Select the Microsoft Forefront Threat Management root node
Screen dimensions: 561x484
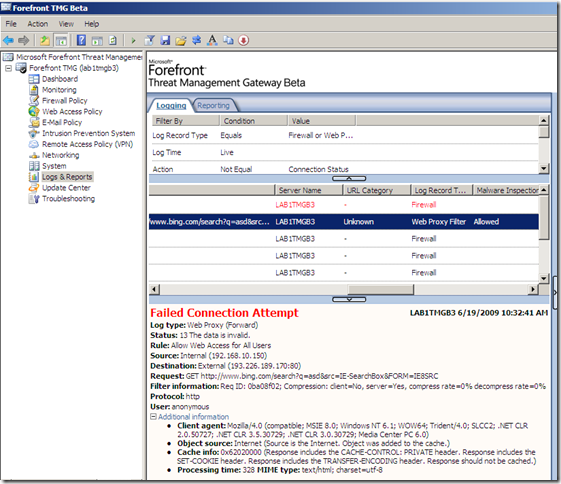click(79, 57)
